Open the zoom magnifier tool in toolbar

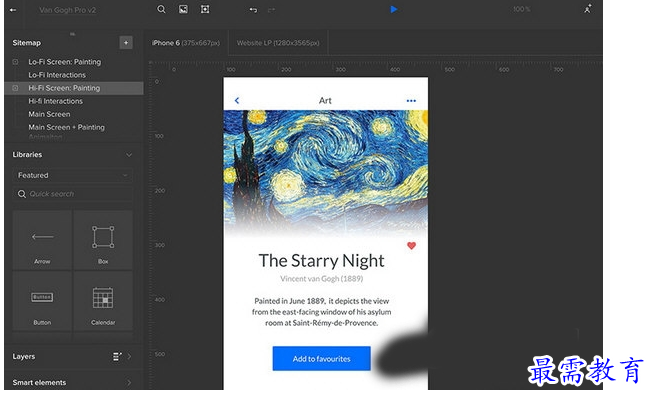161,10
